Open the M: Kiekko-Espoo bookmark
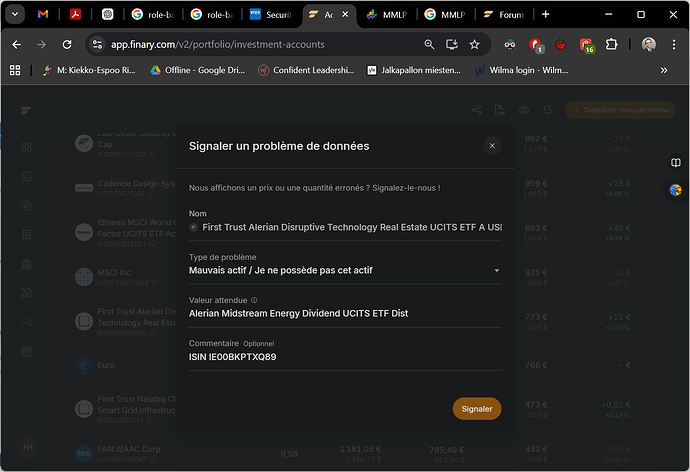This screenshot has width=690, height=472. [89, 70]
